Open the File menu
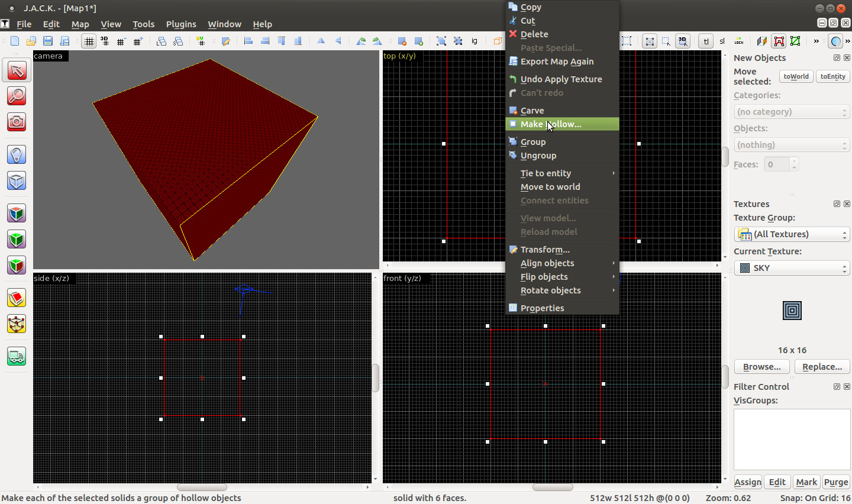This screenshot has width=852, height=504. pos(24,24)
